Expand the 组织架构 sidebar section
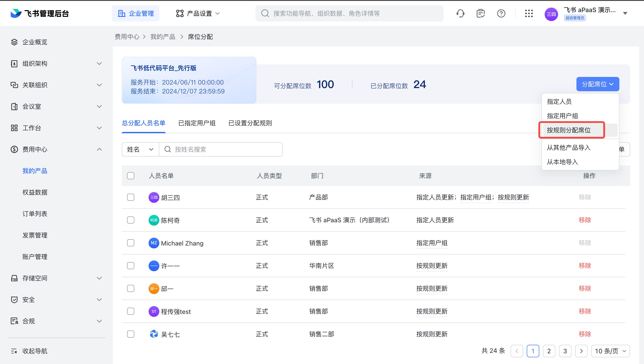 coord(99,63)
